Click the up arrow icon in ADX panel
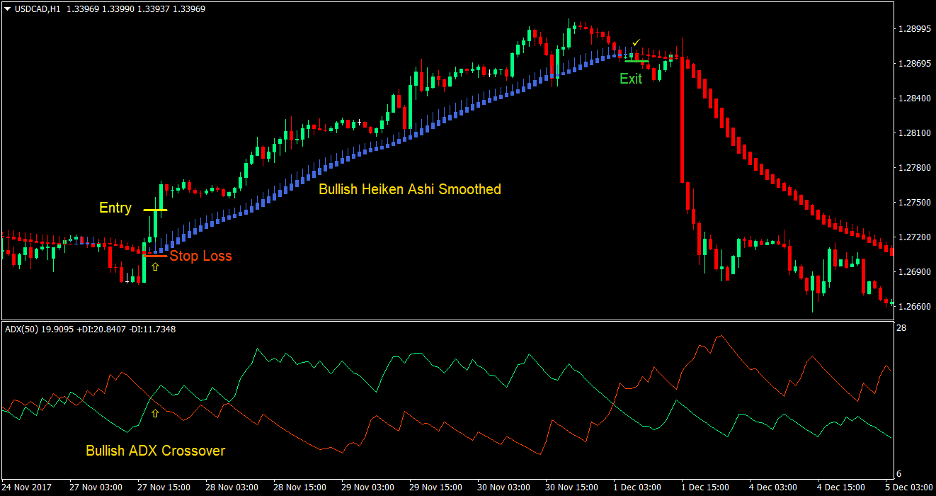Screen dimensions: 936x496 click(x=154, y=411)
